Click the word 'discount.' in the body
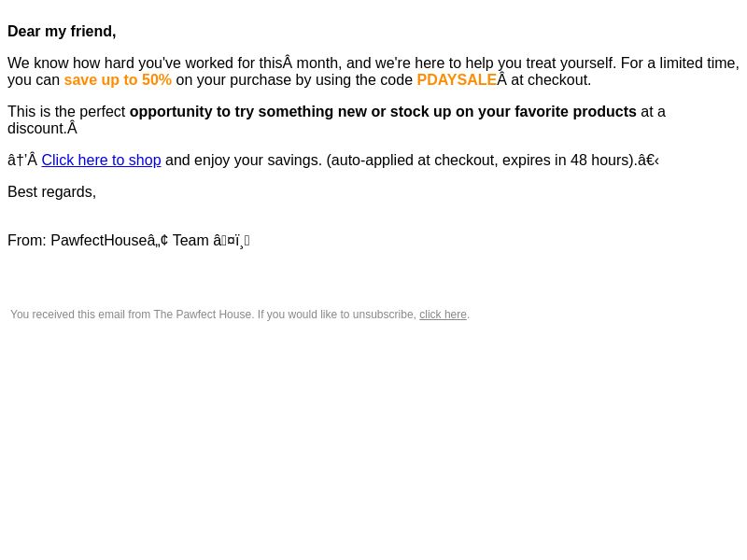The image size is (747, 560). 37,129
